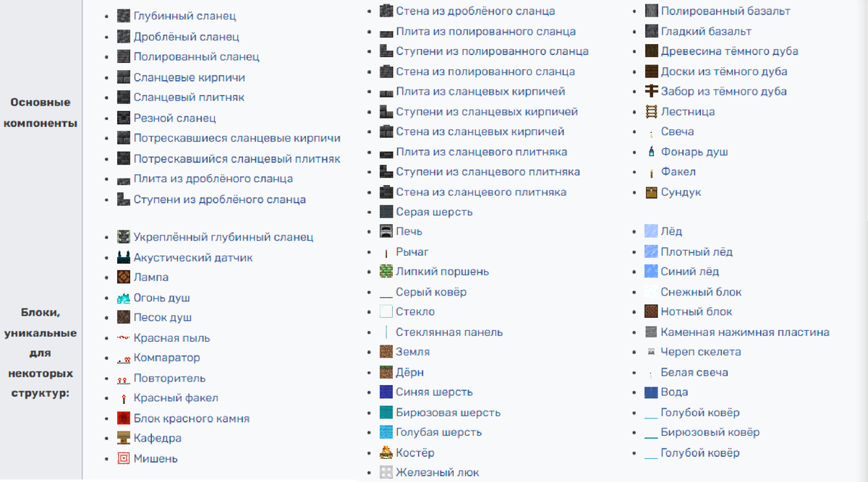Image resolution: width=868 pixels, height=482 pixels.
Task: Click the Дёрн grass block icon
Action: [x=386, y=372]
